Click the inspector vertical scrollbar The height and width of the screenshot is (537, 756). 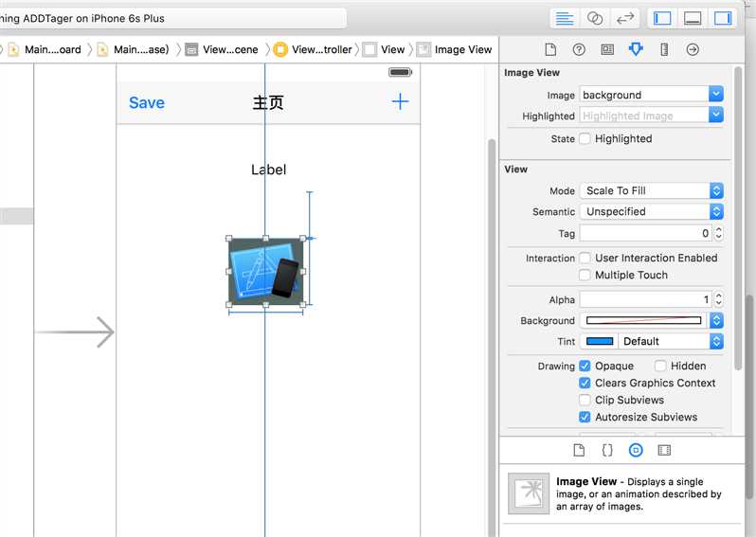click(x=738, y=220)
